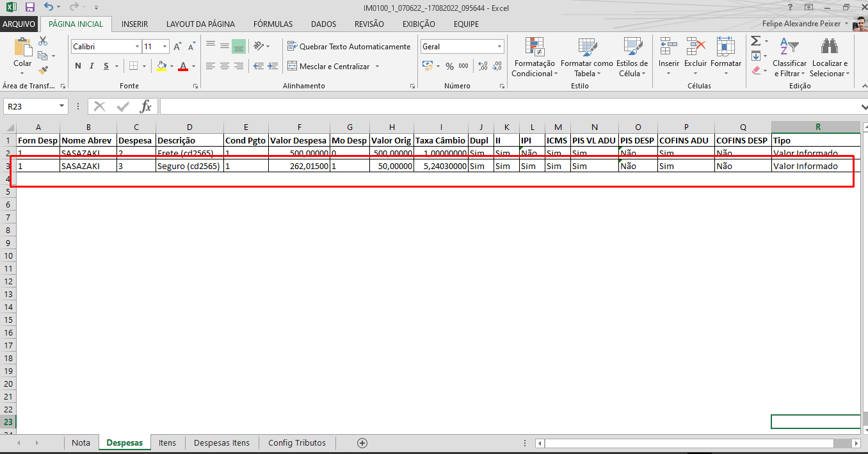This screenshot has width=868, height=454.
Task: Open the ARQUIVO menu
Action: tap(19, 24)
